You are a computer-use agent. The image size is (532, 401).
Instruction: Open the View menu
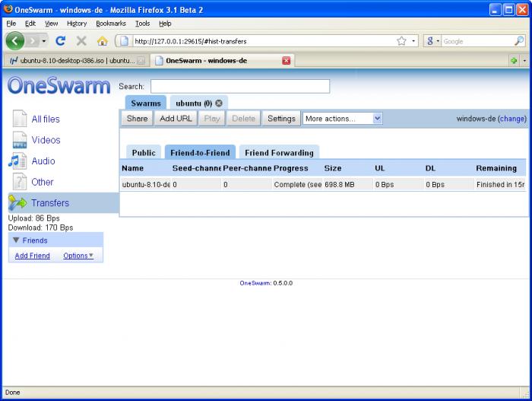click(x=51, y=24)
